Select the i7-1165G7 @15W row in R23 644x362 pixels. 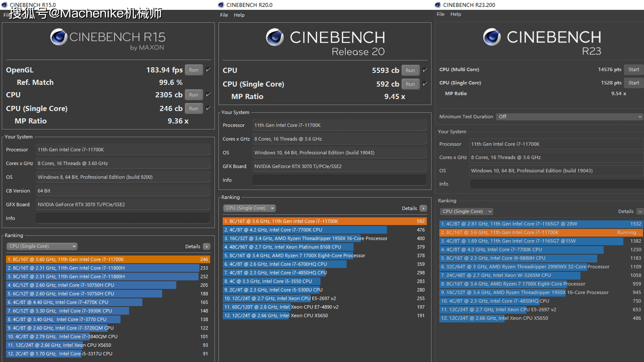coord(541,241)
